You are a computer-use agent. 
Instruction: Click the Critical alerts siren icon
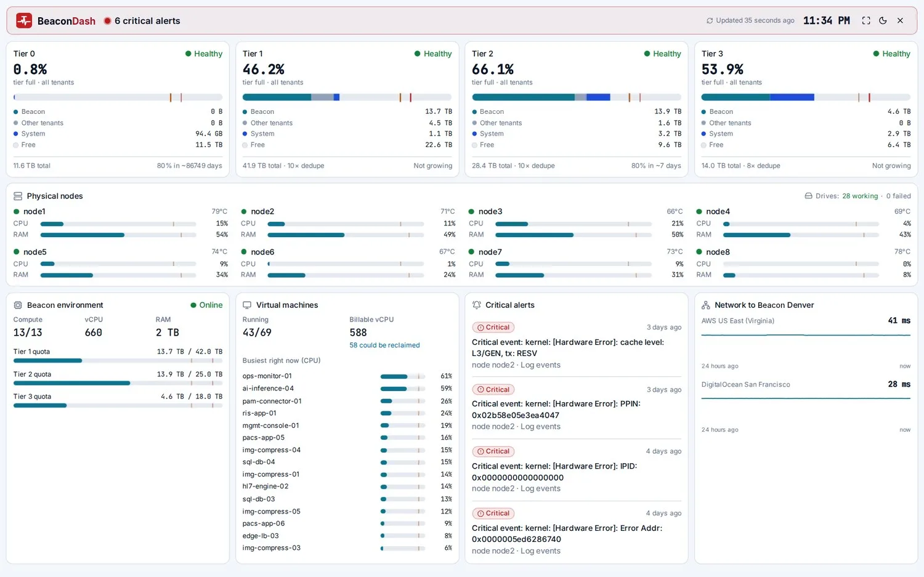[476, 305]
